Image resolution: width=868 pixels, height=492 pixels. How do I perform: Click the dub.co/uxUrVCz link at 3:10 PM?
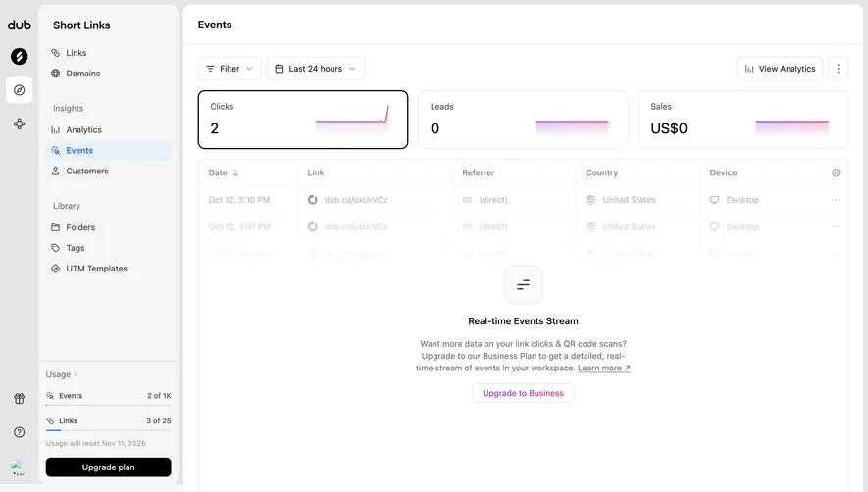[x=356, y=200]
